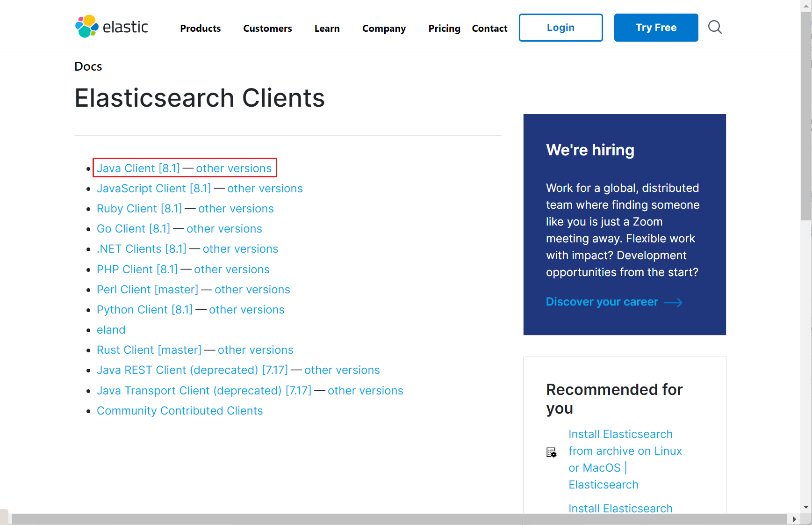Viewport: 812px width, 525px height.
Task: Open Python Client [8.1] documentation
Action: click(144, 310)
